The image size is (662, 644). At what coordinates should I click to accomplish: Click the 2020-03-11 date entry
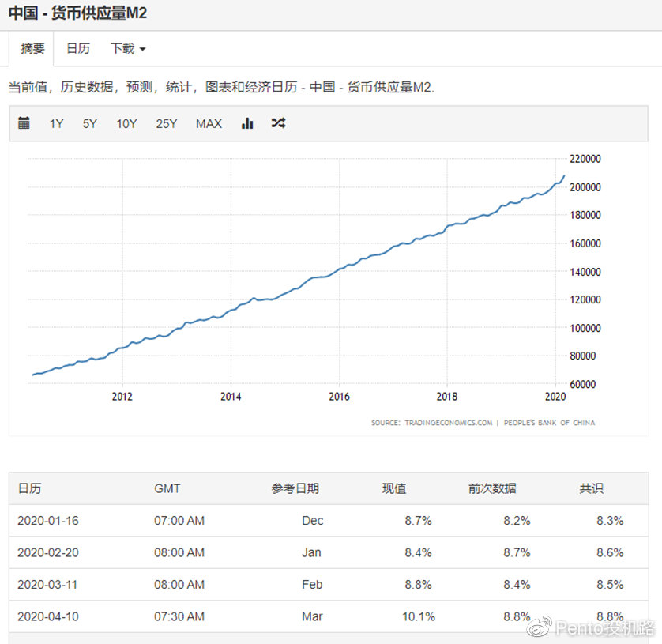[47, 585]
